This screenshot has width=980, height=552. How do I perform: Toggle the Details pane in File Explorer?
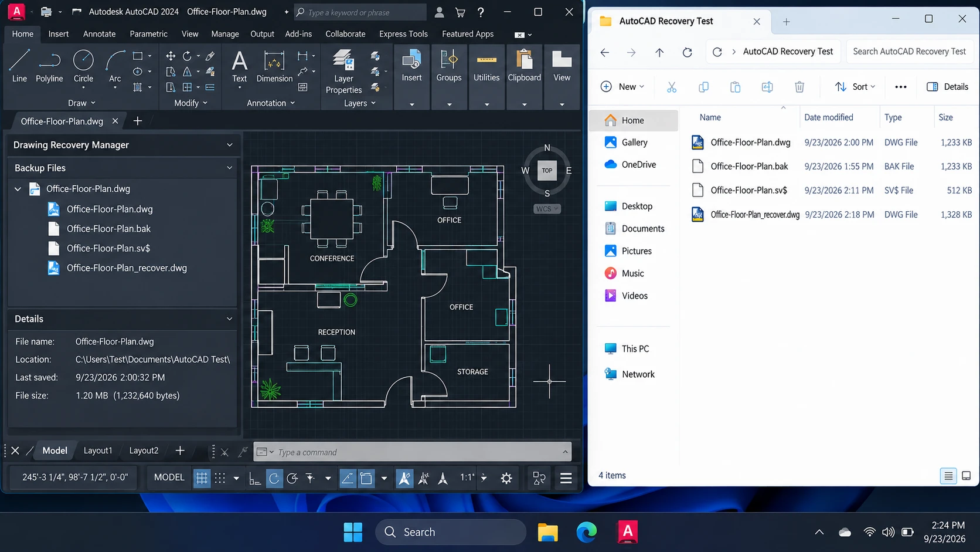947,87
